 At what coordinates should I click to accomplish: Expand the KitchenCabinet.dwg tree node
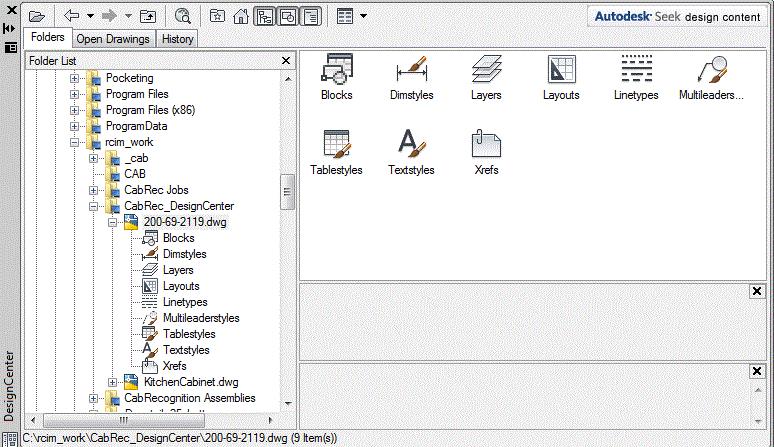coord(112,382)
